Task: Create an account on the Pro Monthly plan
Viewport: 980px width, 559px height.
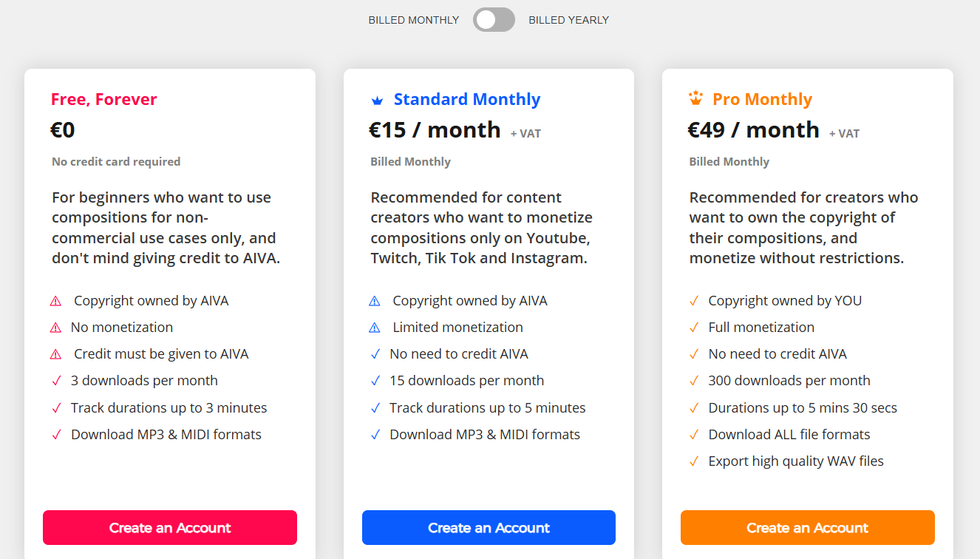Action: coord(808,528)
